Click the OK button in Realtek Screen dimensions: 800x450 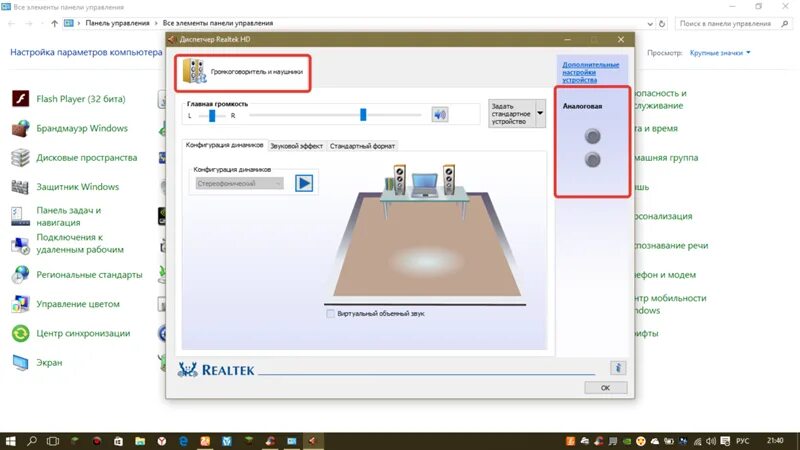click(606, 388)
